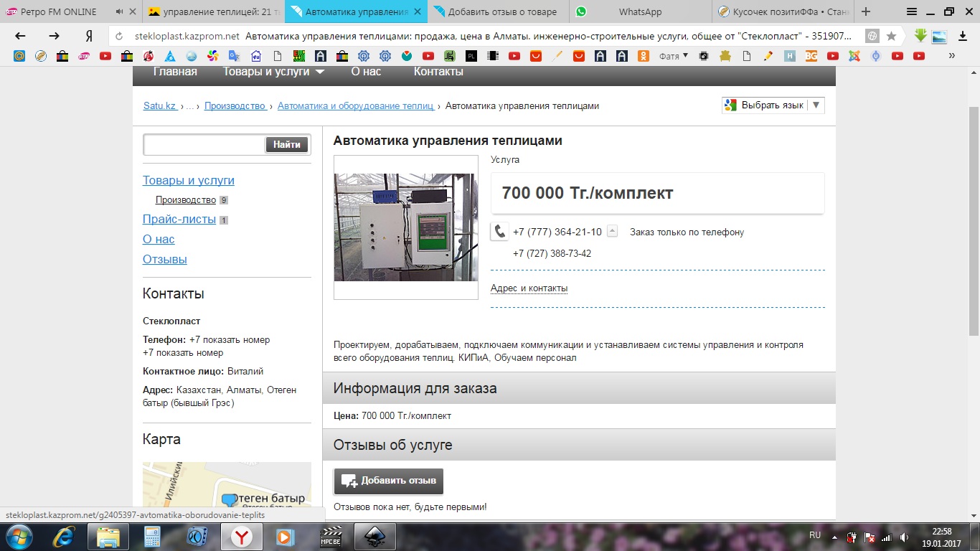This screenshot has width=980, height=551.
Task: Switch RU keyboard language indicator
Action: pyautogui.click(x=815, y=535)
